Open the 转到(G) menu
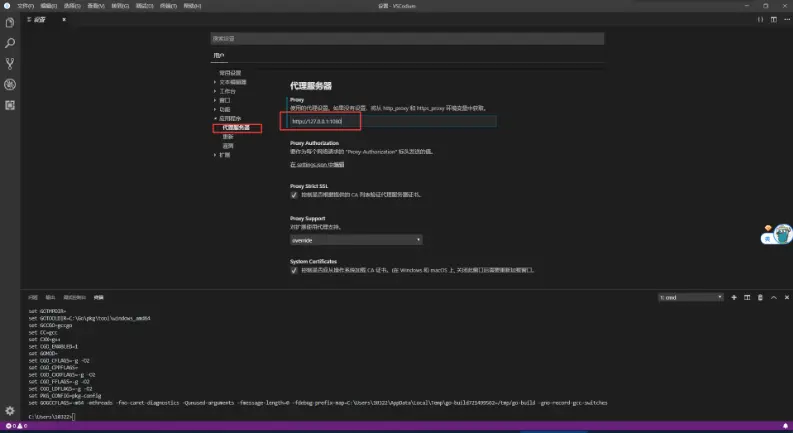793x433 pixels. [120, 6]
